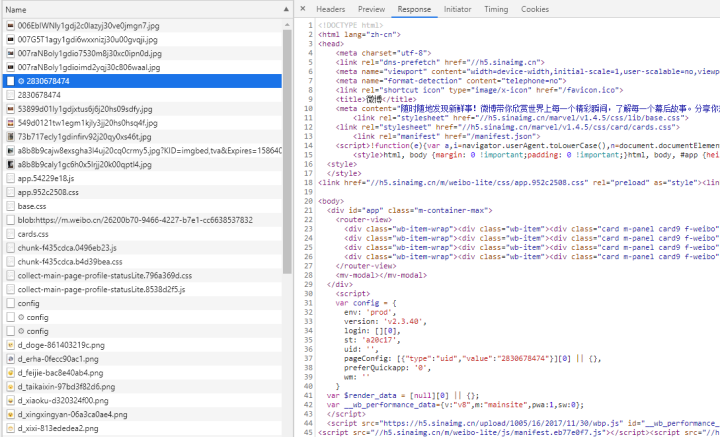Click the file icon next to base.css
The image size is (720, 437).
[x=11, y=206]
